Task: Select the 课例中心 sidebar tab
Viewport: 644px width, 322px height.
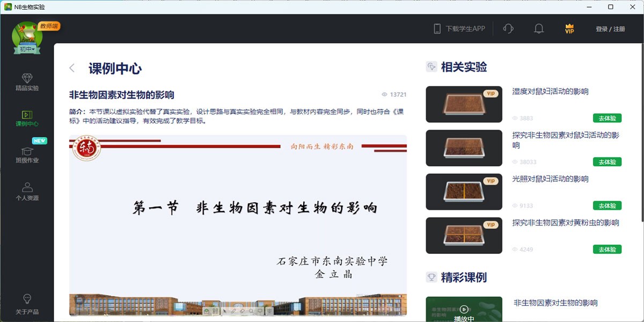Action: pos(27,119)
